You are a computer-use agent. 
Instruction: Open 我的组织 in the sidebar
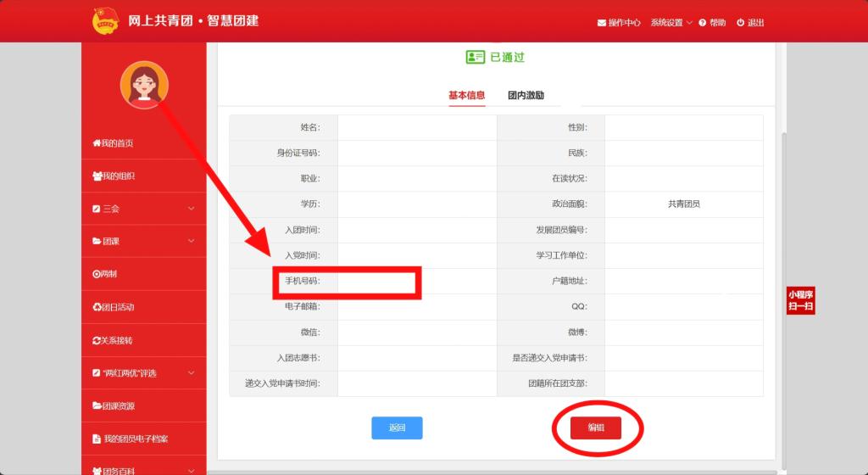point(113,176)
